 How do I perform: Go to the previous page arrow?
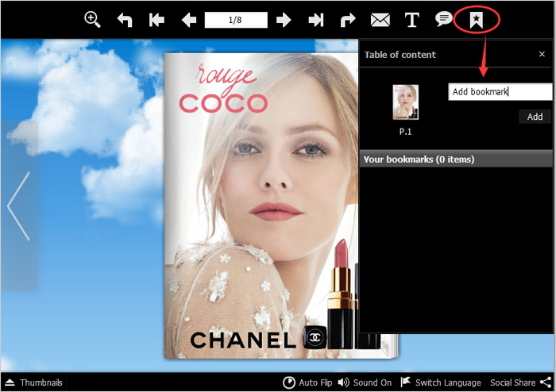coord(188,20)
